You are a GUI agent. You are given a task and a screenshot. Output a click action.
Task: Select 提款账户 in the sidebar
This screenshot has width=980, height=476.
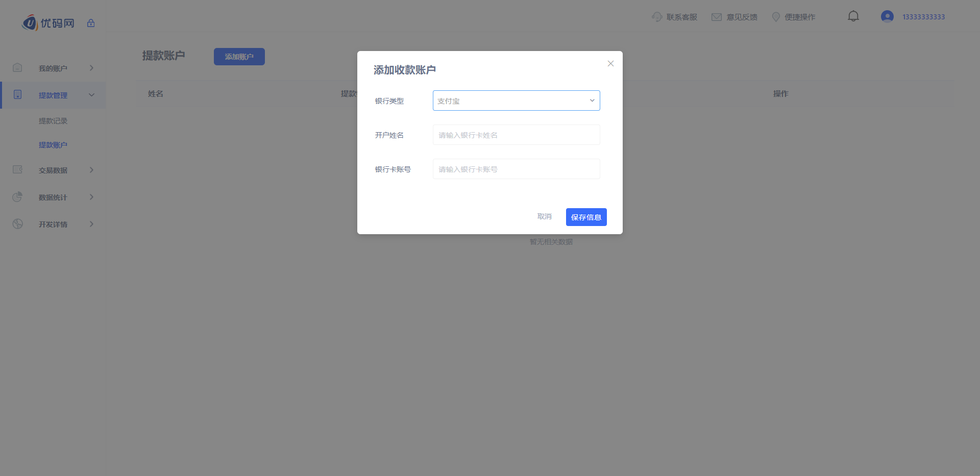point(53,145)
